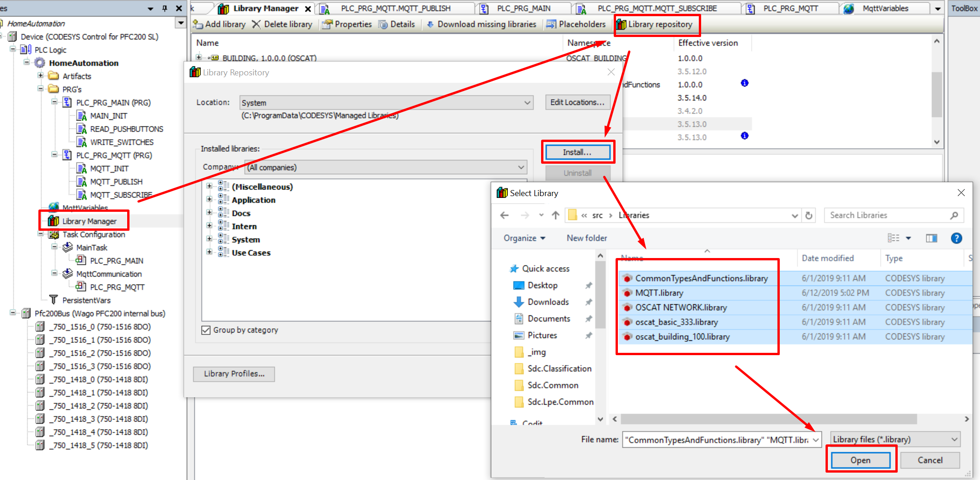Click the Library Profiles... button
The height and width of the screenshot is (480, 980).
234,374
